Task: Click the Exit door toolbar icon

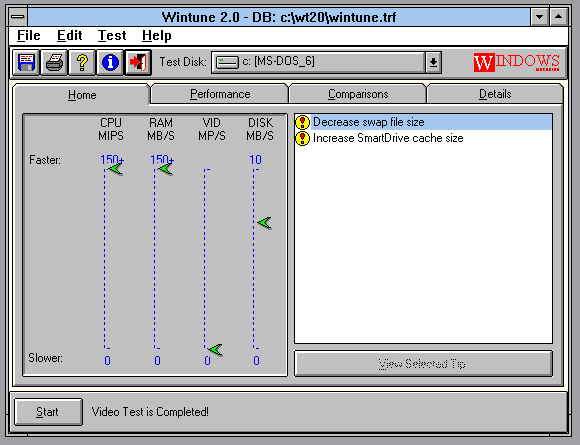Action: 138,63
